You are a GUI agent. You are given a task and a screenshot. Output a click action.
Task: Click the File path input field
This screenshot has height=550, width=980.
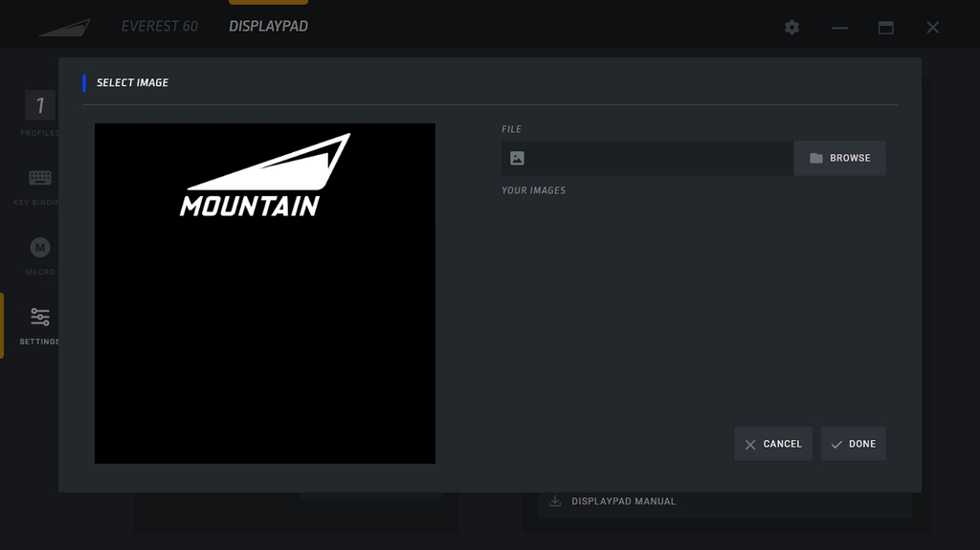point(648,158)
